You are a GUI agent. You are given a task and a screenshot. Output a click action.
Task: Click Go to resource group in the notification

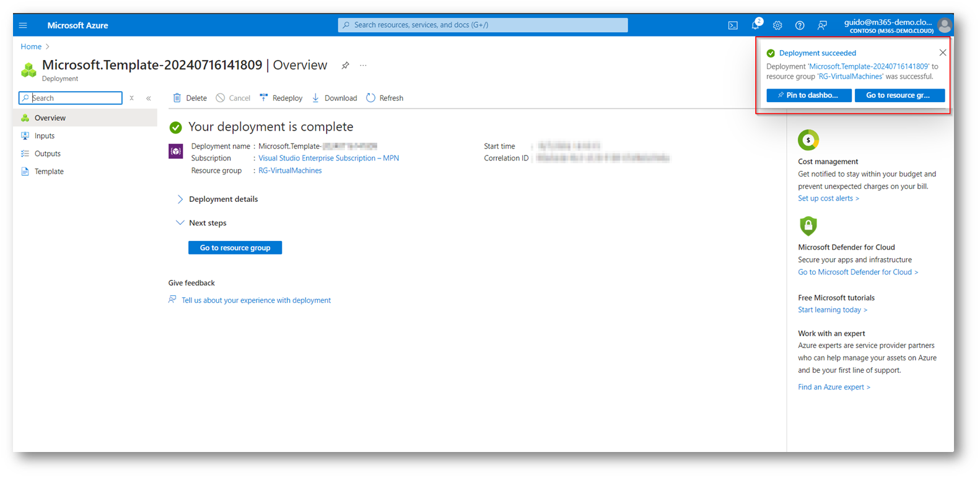899,95
